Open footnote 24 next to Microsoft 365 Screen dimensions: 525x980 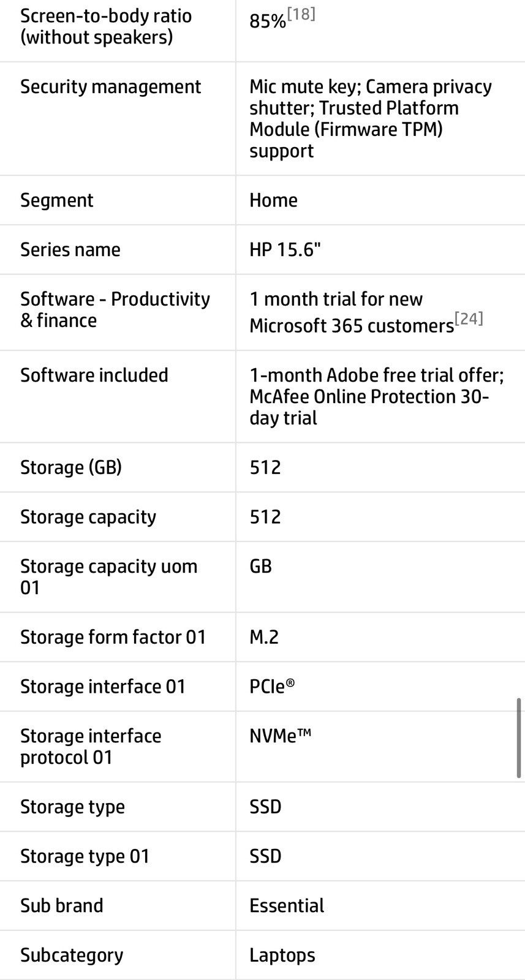click(469, 318)
